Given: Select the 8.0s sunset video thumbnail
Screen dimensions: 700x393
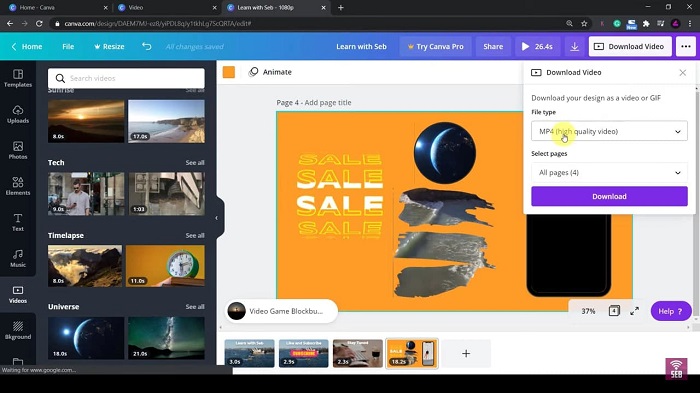Looking at the screenshot, I should point(86,121).
